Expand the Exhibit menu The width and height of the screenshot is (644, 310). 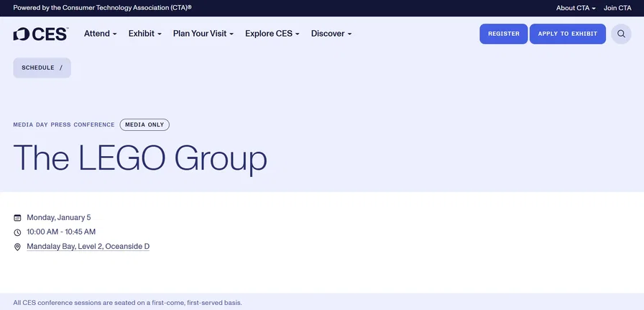pos(144,34)
